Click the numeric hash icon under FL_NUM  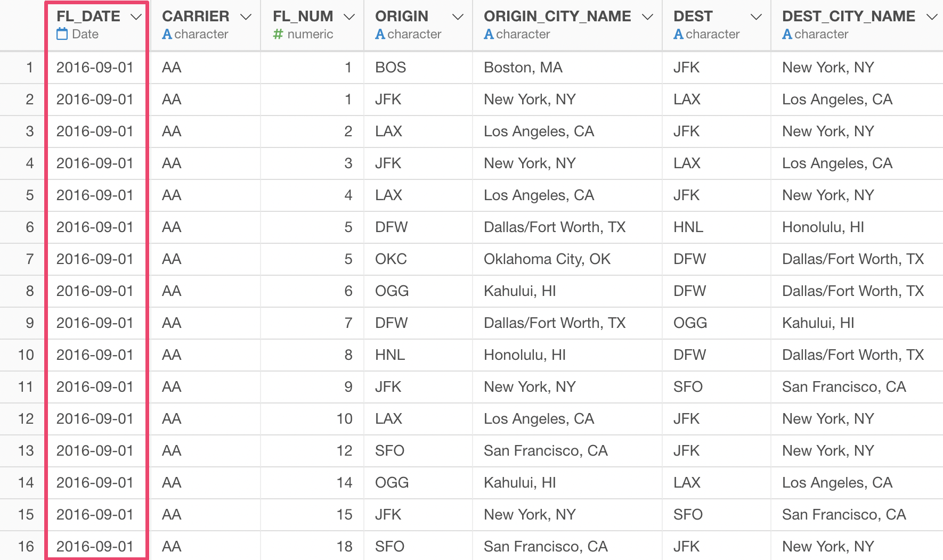tap(278, 34)
